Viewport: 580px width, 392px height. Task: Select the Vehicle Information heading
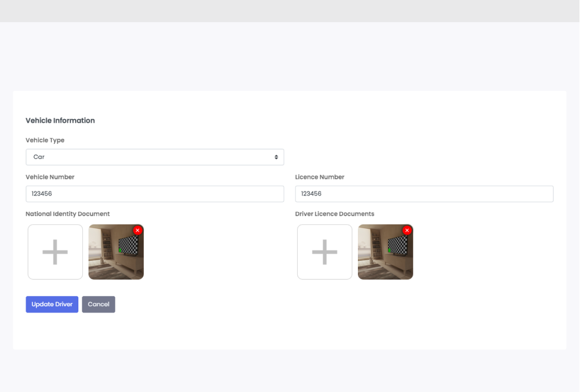(60, 120)
